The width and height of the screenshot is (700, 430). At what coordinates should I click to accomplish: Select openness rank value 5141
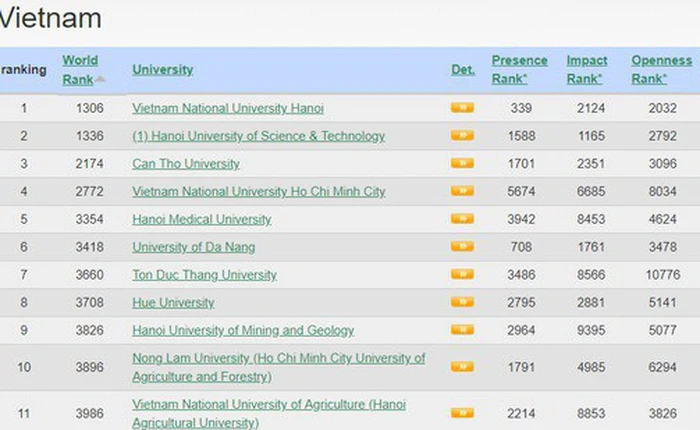(x=662, y=303)
